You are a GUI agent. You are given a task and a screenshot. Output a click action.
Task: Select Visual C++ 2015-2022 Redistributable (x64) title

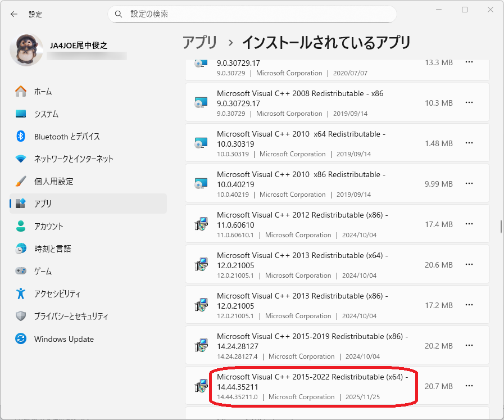312,382
